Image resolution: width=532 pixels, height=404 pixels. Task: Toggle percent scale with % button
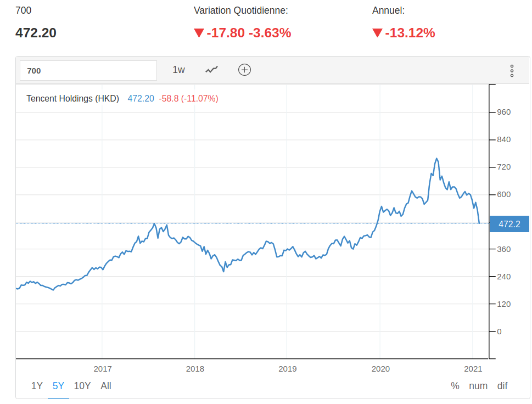click(455, 386)
